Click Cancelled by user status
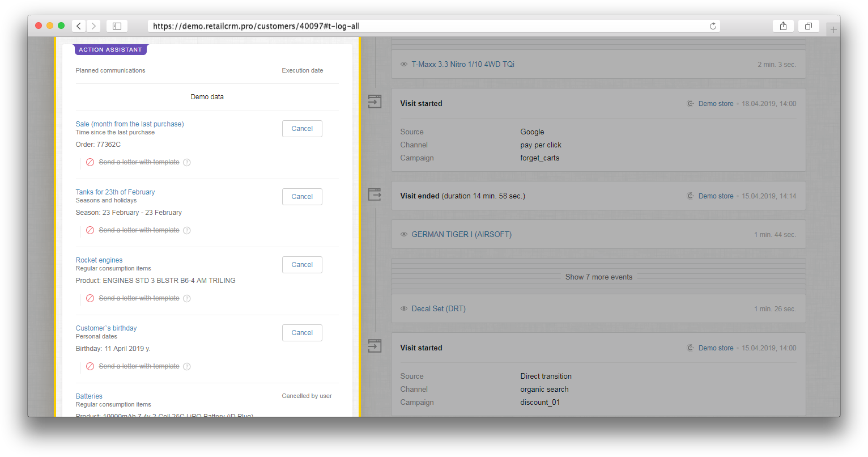The height and width of the screenshot is (457, 868). [x=307, y=396]
